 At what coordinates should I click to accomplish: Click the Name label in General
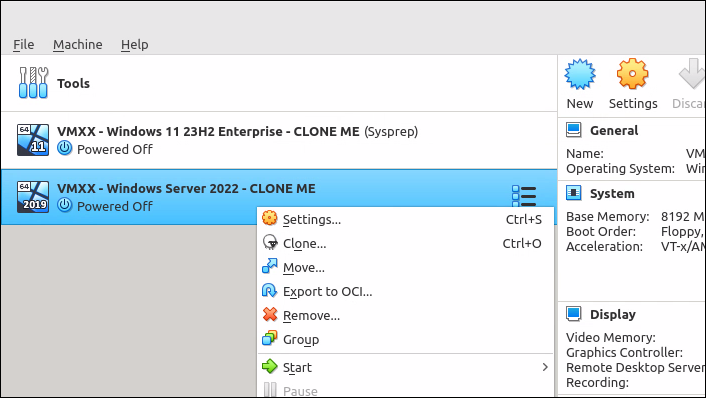(584, 154)
